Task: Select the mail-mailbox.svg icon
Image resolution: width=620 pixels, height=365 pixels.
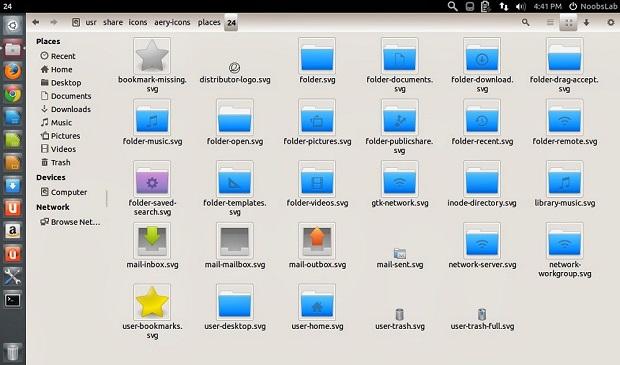Action: click(x=235, y=241)
